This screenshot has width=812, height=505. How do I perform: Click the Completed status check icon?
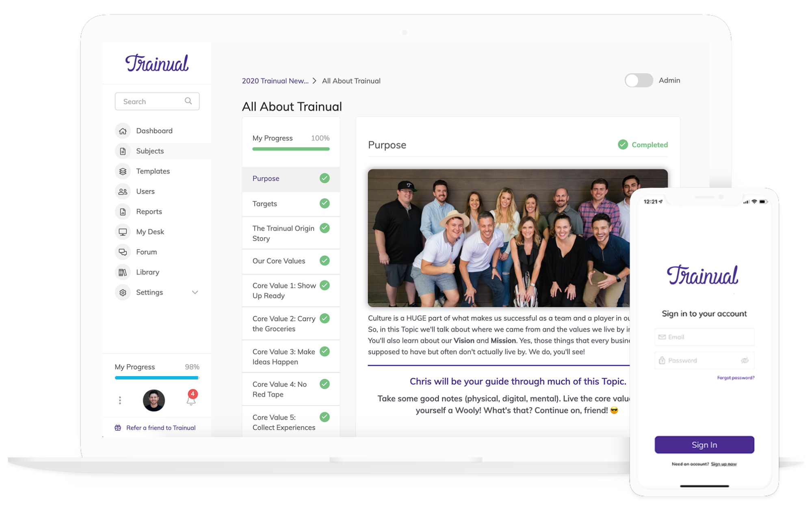(623, 145)
